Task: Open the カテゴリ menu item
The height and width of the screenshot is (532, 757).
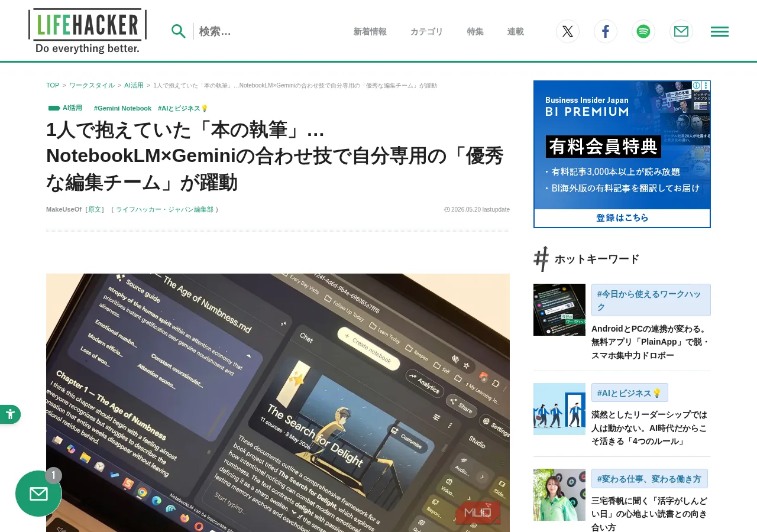Action: 426,31
